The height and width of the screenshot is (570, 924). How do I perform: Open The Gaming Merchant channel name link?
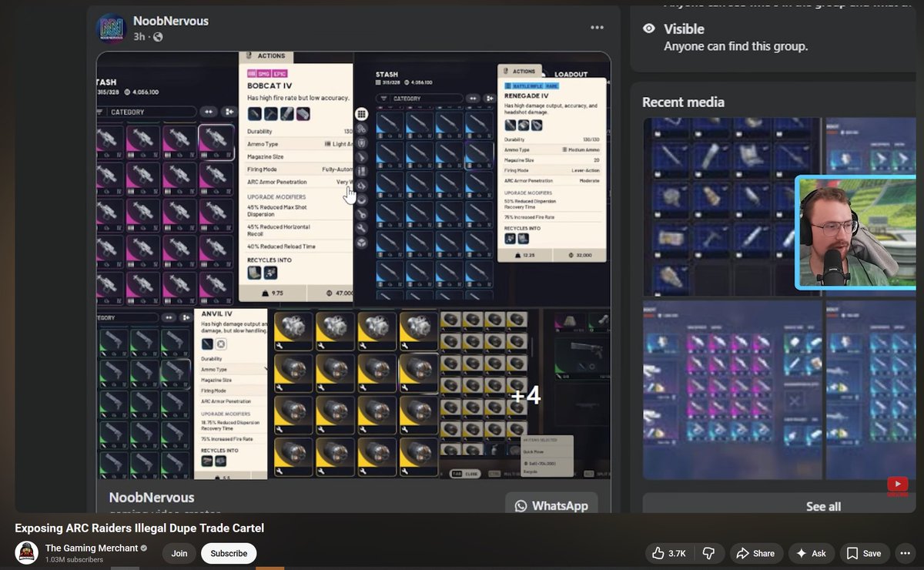point(91,548)
